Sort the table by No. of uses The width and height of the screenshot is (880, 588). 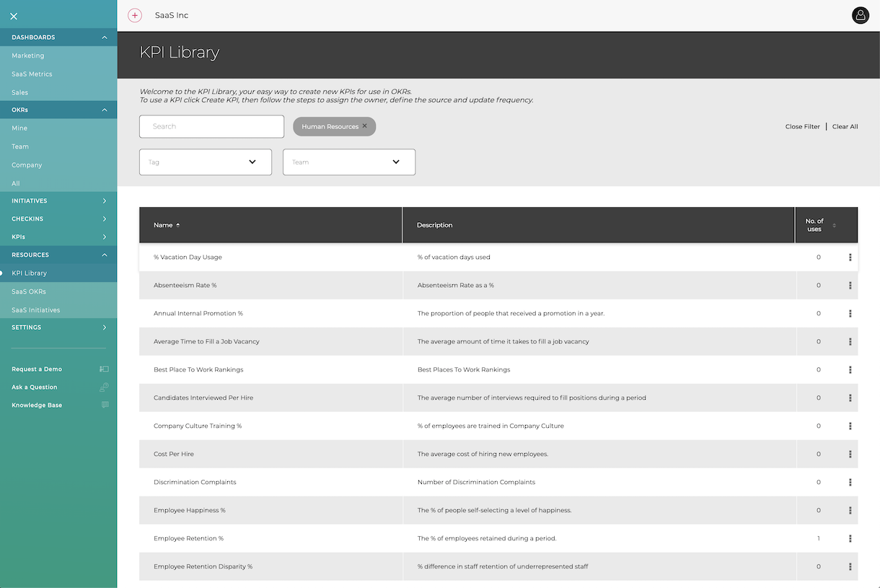pyautogui.click(x=834, y=225)
